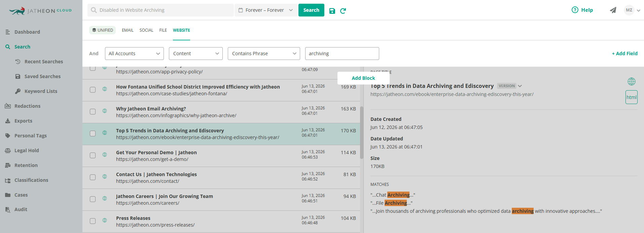Tick checkbox for Get Your Personal Demo row
Screen dimensions: 644x233
[x=93, y=155]
